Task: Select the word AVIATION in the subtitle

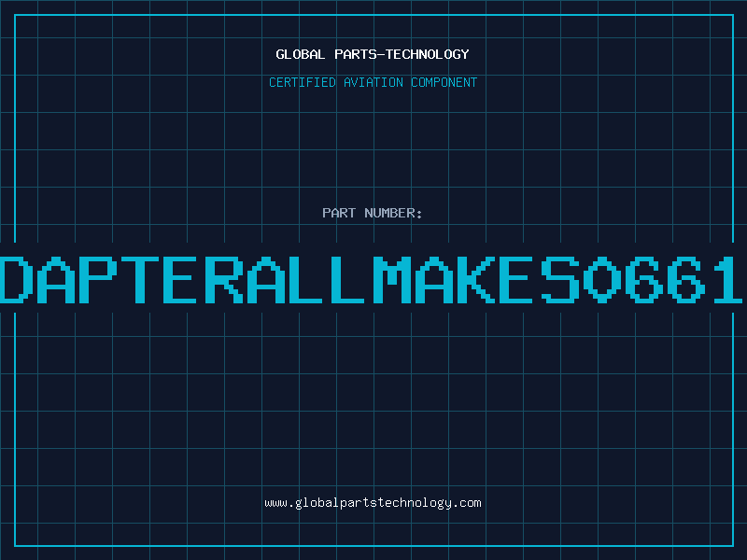Action: point(373,82)
